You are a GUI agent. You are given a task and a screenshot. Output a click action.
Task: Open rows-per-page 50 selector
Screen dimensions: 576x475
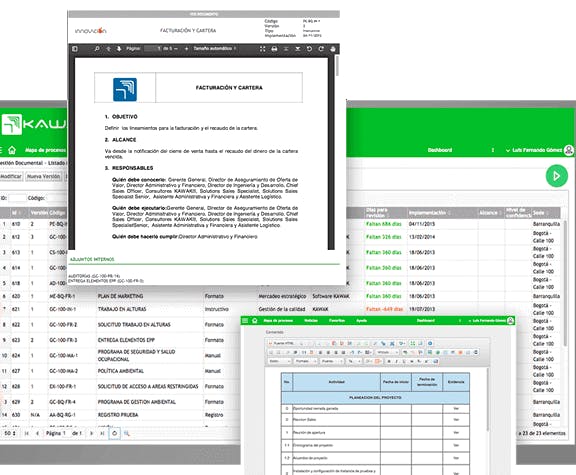[10, 433]
